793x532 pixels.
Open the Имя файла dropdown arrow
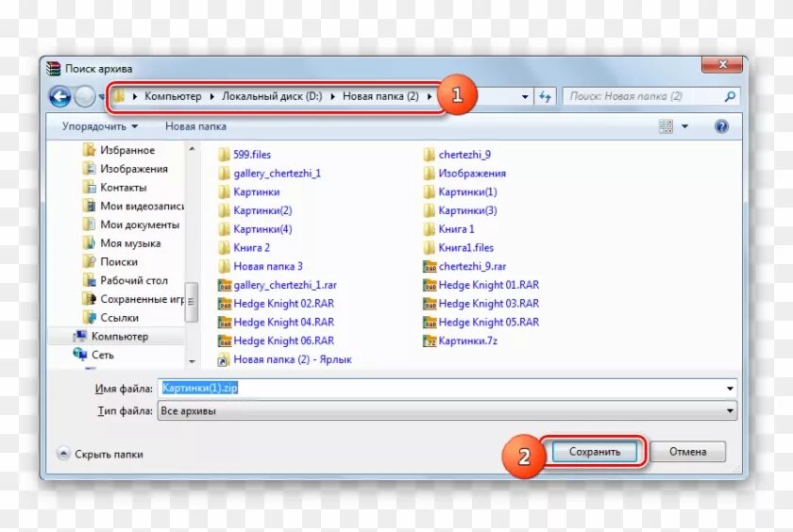[x=730, y=388]
